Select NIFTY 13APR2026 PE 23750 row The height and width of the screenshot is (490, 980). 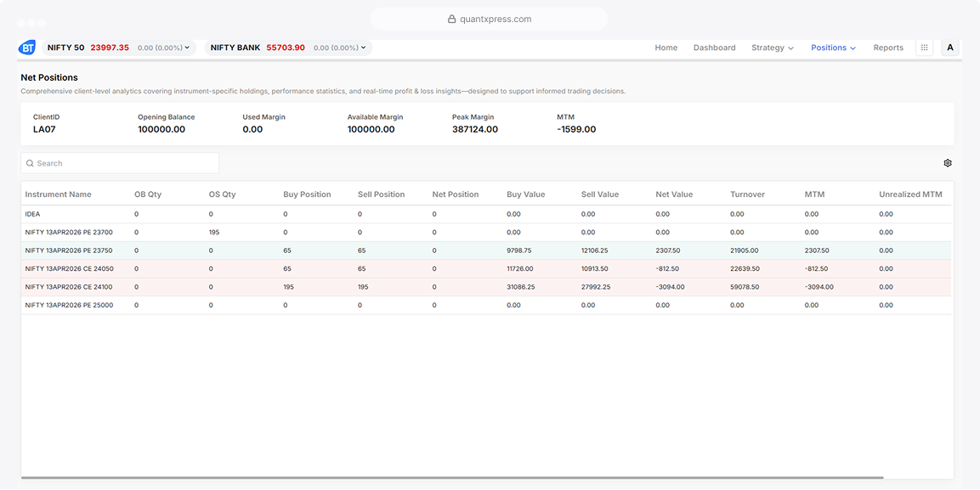pos(486,251)
